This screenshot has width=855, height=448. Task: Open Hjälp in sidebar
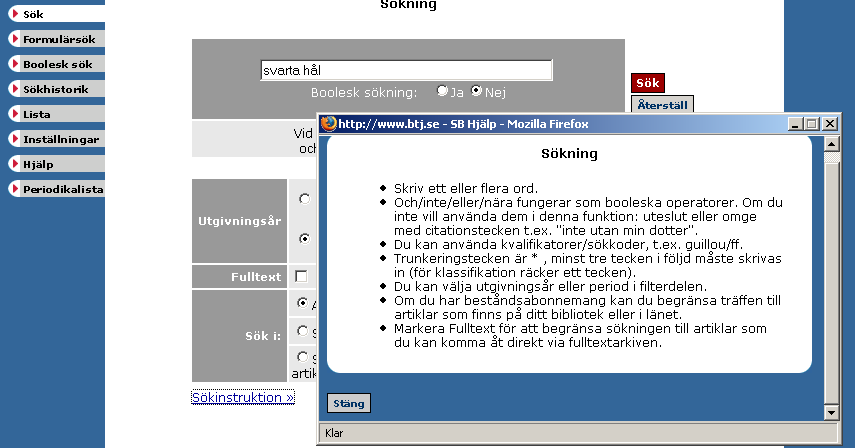(56, 165)
